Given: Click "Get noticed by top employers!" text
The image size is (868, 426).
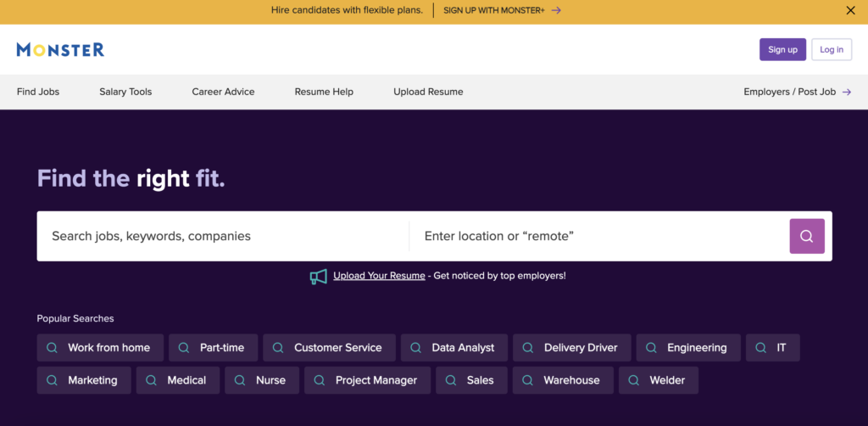Looking at the screenshot, I should [500, 276].
